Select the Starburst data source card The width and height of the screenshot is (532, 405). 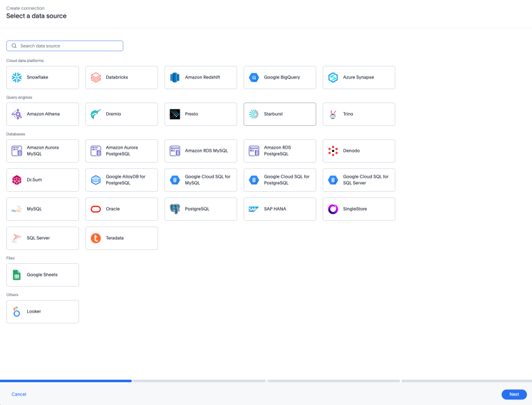[x=280, y=114]
